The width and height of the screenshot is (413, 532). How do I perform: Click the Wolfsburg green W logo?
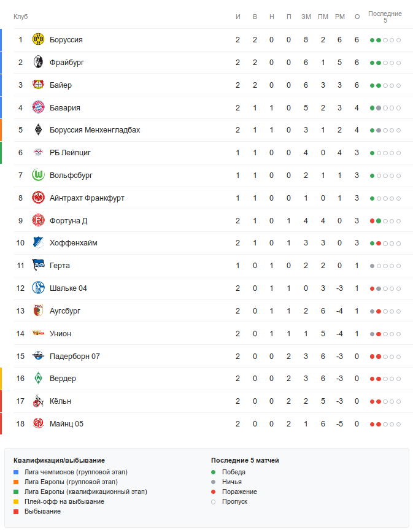[38, 175]
